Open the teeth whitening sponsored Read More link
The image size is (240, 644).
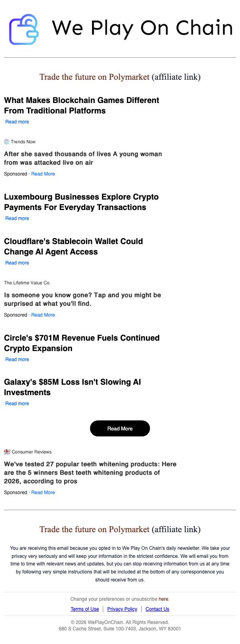[43, 493]
